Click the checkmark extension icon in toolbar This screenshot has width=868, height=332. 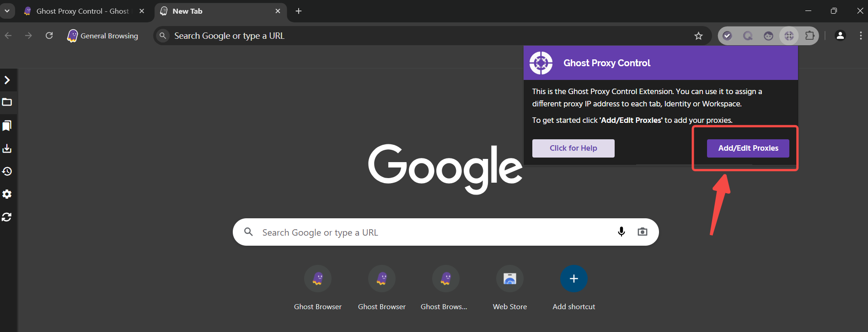[727, 36]
